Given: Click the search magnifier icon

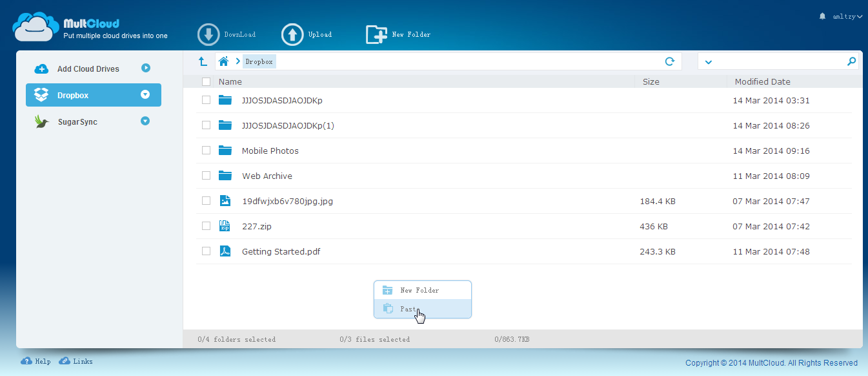Looking at the screenshot, I should (851, 61).
